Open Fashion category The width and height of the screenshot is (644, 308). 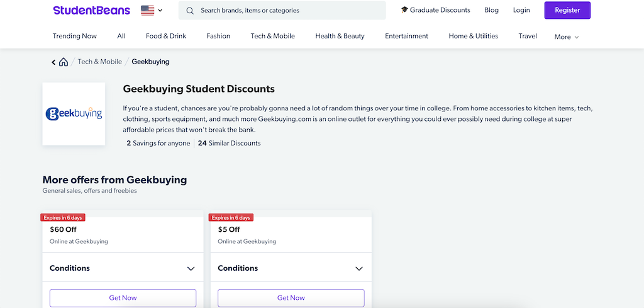pyautogui.click(x=218, y=36)
